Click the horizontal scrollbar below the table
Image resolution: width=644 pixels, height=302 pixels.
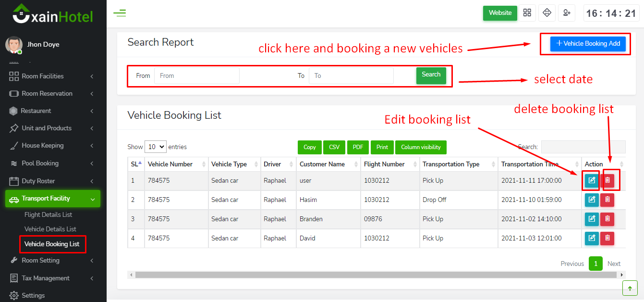[x=376, y=275]
